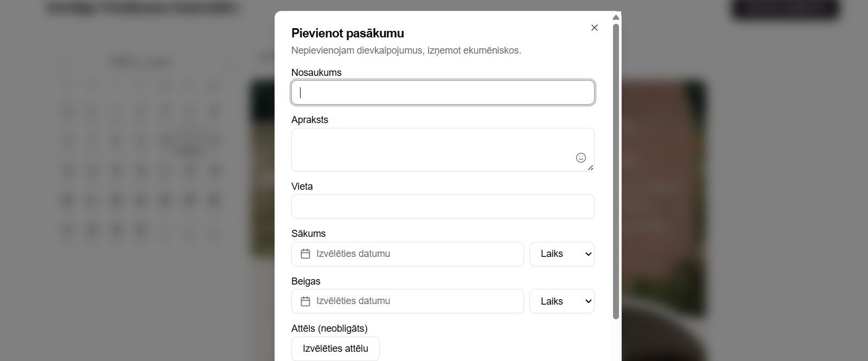The width and height of the screenshot is (868, 361).
Task: Focus the Nosaukums text field
Action: click(x=442, y=93)
